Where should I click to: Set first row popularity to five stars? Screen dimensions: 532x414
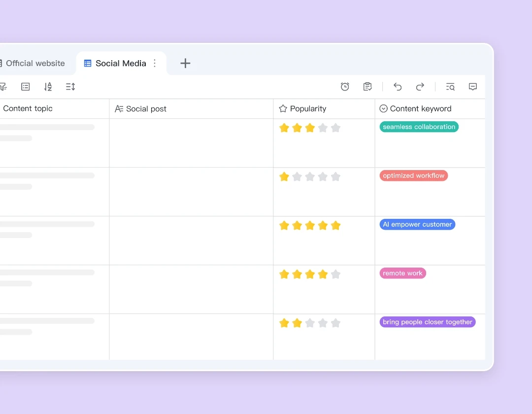[335, 128]
